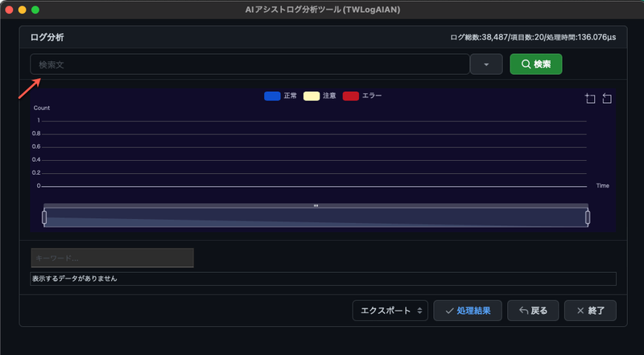Click the left handle of timeline range slider
The width and height of the screenshot is (644, 355).
point(44,217)
